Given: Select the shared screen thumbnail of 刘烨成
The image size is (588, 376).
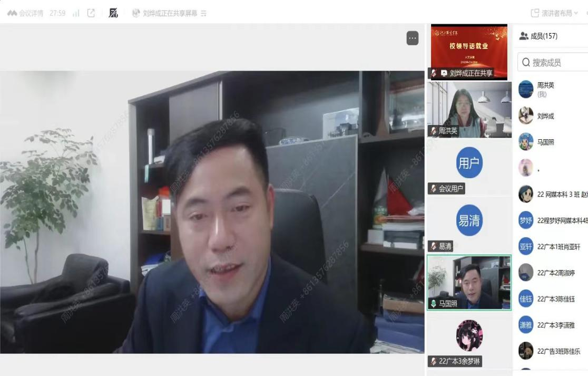Looking at the screenshot, I should pos(469,52).
